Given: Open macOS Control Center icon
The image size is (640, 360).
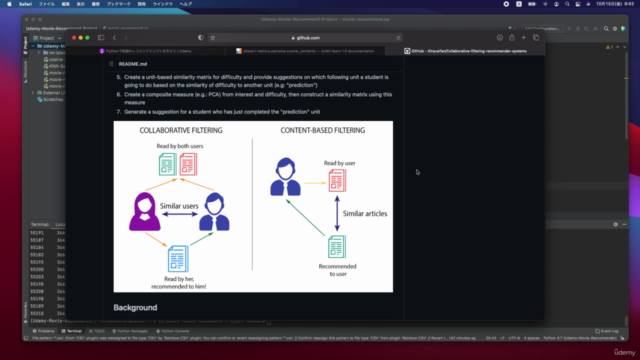Looking at the screenshot, I should tap(578, 4).
